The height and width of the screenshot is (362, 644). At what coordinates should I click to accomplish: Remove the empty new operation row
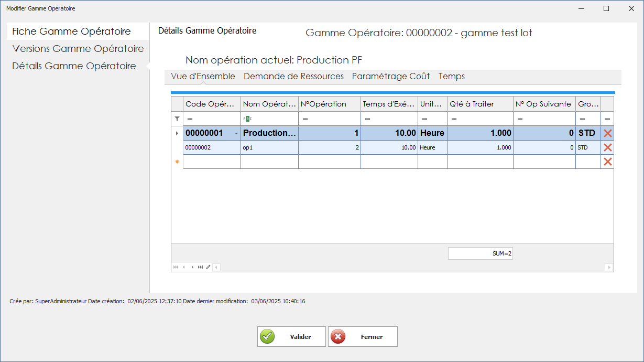tap(609, 162)
